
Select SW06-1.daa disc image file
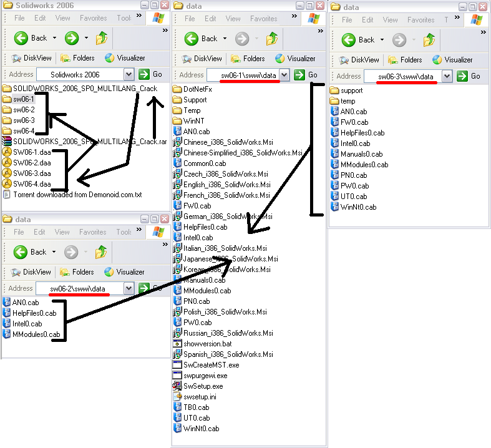tap(32, 152)
